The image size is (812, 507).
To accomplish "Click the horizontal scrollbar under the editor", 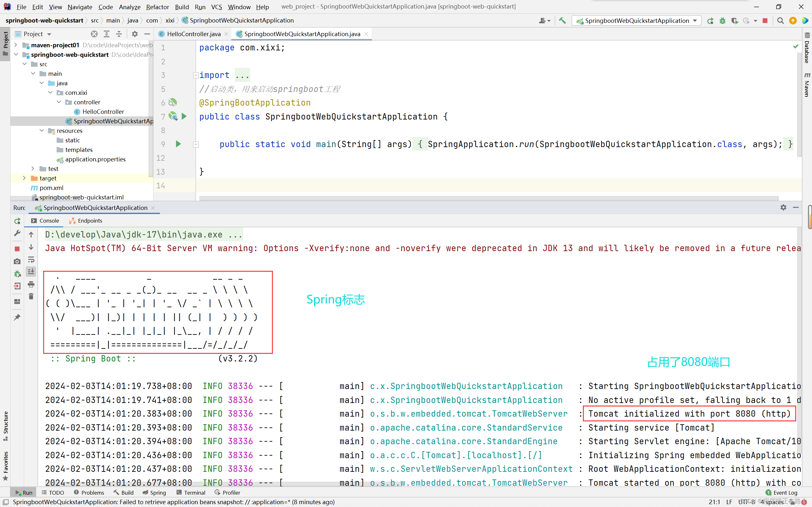I will point(488,198).
